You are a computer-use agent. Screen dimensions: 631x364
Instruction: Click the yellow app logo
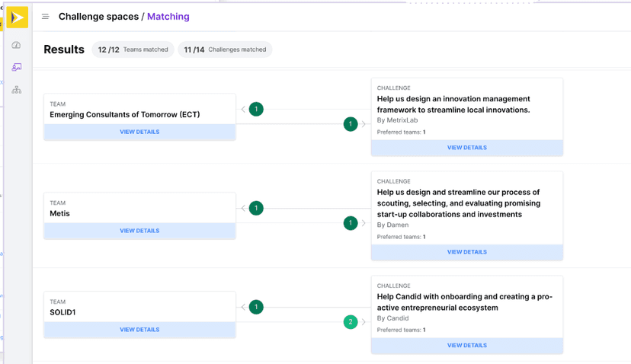[x=17, y=17]
